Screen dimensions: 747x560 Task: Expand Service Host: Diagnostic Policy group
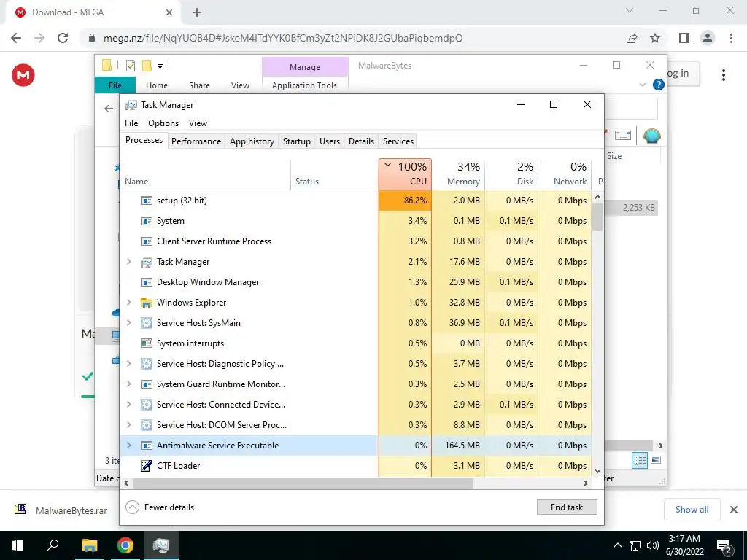(128, 364)
